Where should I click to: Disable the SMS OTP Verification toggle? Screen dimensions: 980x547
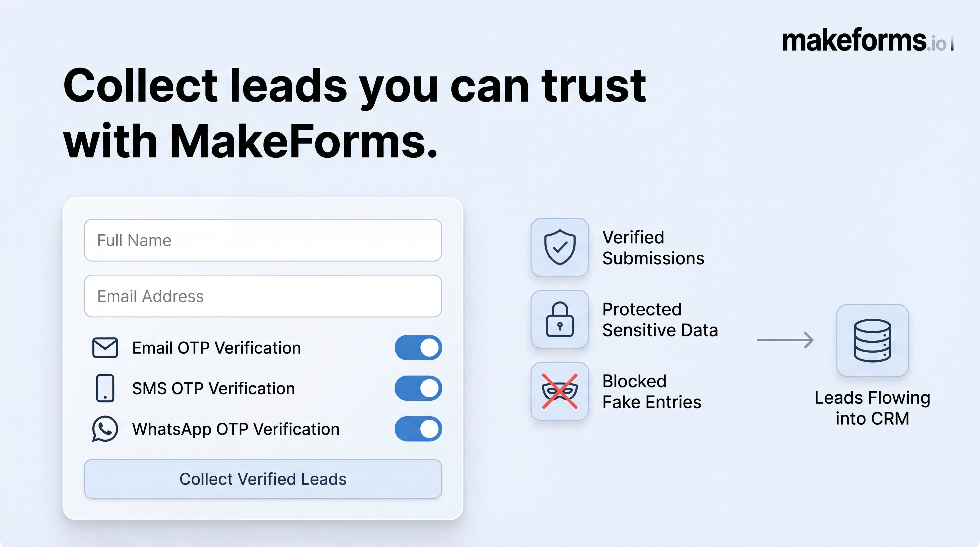pos(418,388)
